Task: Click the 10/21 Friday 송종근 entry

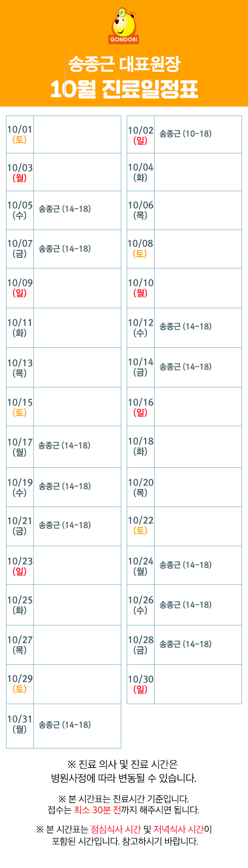Action: click(65, 525)
